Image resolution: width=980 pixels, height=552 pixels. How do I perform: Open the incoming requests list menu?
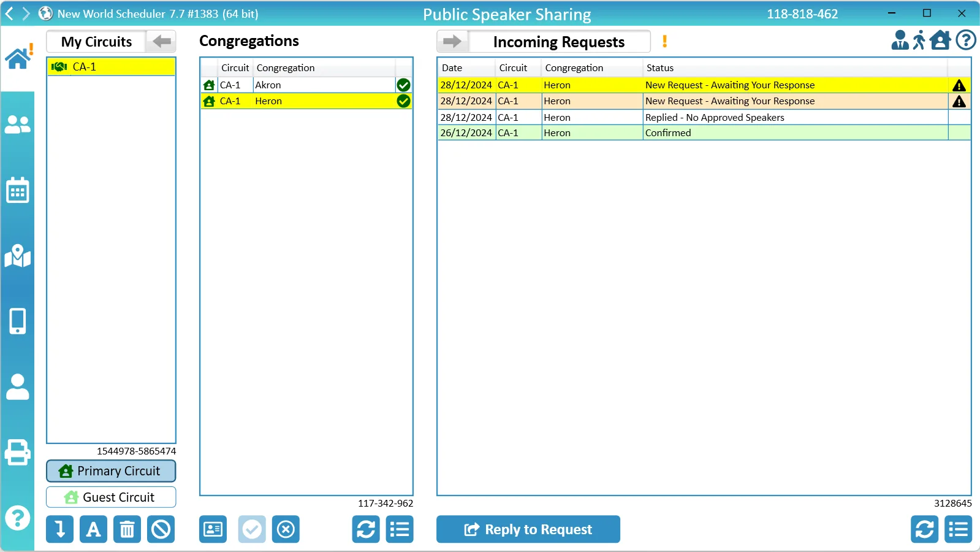(959, 529)
